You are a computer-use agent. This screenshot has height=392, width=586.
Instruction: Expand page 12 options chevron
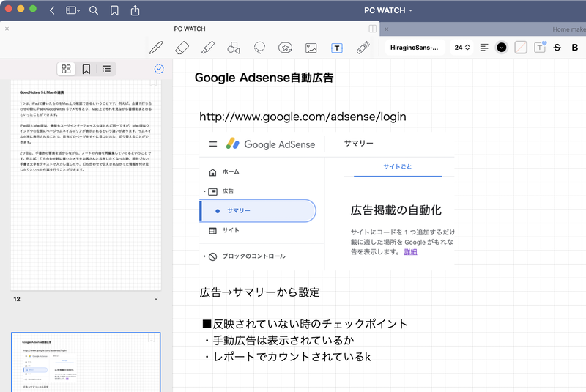pyautogui.click(x=156, y=299)
